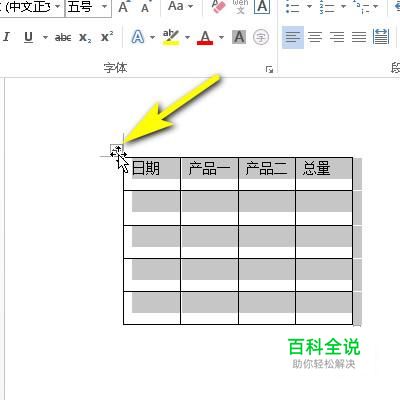This screenshot has width=400, height=400.
Task: Increase font size
Action: point(124,7)
